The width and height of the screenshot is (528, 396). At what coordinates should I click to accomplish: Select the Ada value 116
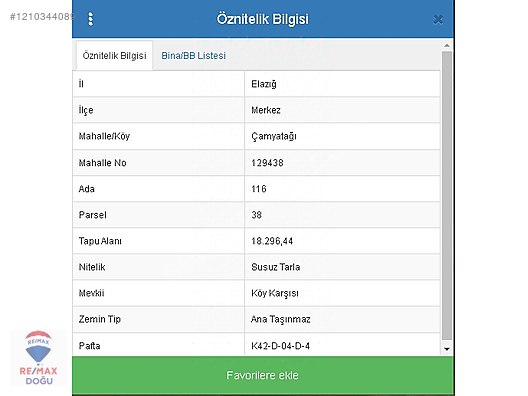(259, 189)
